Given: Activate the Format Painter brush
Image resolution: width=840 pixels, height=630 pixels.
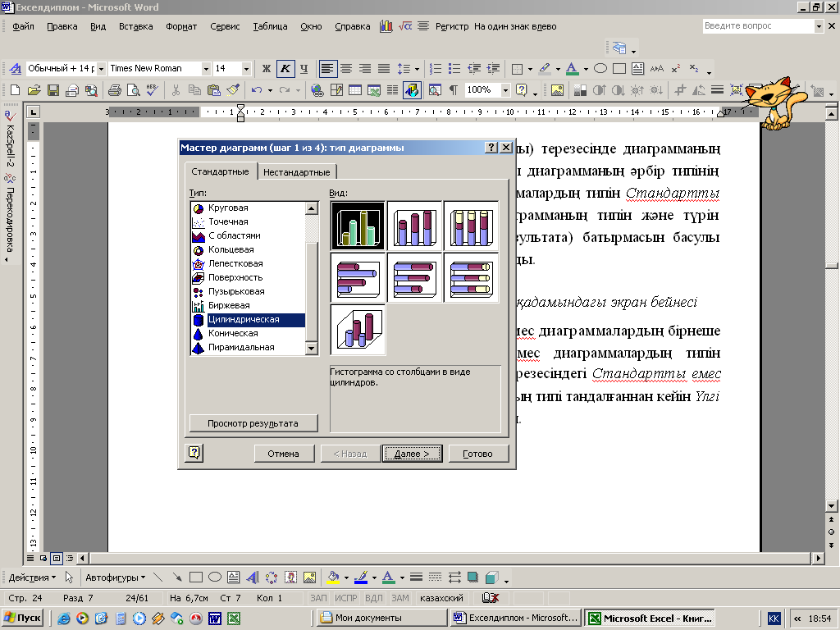Looking at the screenshot, I should pyautogui.click(x=232, y=90).
